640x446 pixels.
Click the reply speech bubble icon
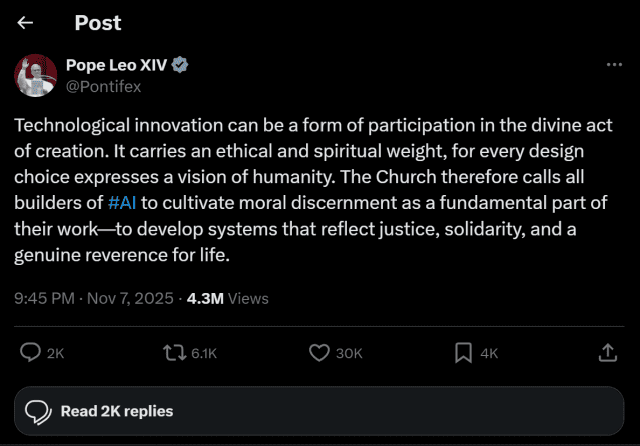tap(32, 352)
